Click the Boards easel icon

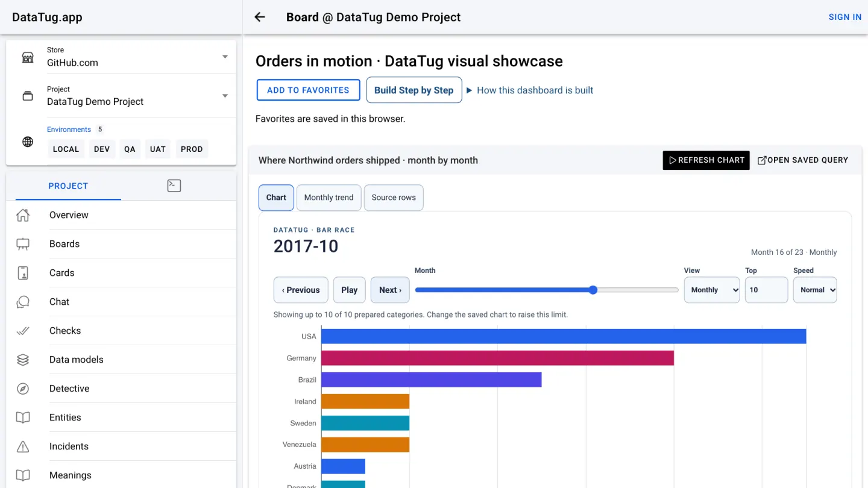pos(23,244)
